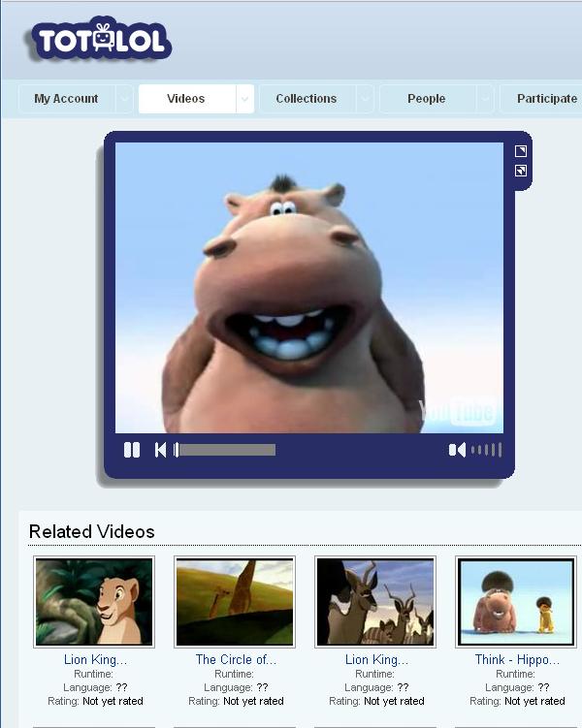Viewport: 582px width, 728px height.
Task: Click 'Not yet rated' under The Circle of
Action: coord(253,701)
